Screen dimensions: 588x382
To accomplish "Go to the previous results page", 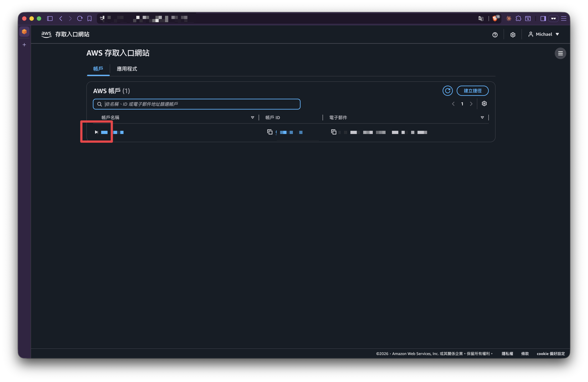I will (453, 104).
